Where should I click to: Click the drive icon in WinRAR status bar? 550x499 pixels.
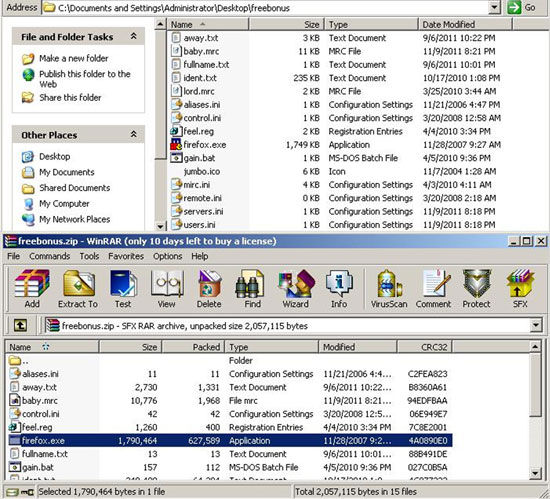point(13,492)
